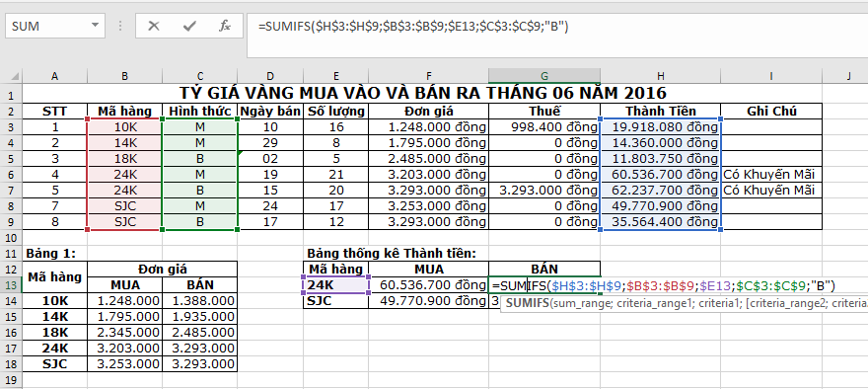The image size is (868, 389).
Task: Select row 19 header
Action: pyautogui.click(x=11, y=380)
